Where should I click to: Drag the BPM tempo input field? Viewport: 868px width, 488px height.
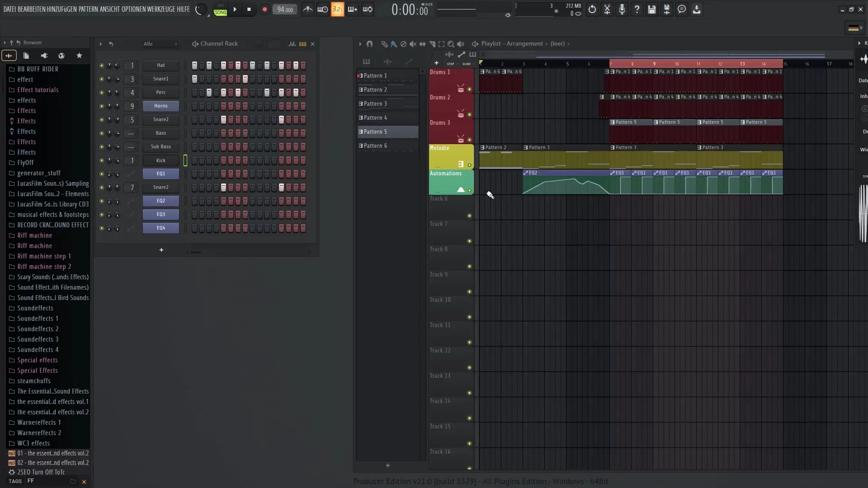pos(285,9)
